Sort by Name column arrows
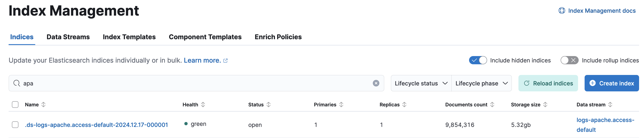The width and height of the screenshot is (644, 138). click(43, 105)
